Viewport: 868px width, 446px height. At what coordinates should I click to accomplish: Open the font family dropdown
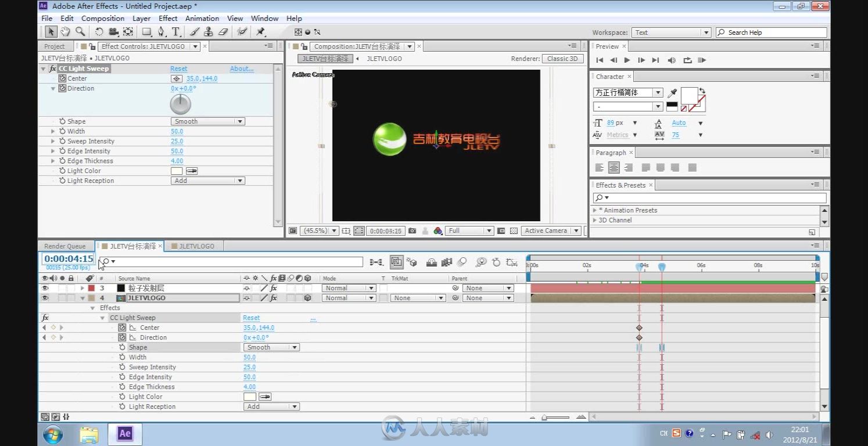click(x=627, y=92)
